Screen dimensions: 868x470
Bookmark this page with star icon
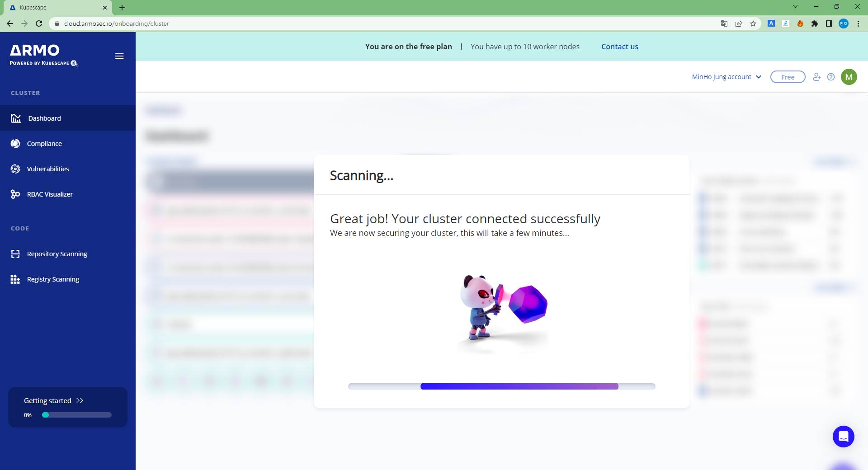(753, 23)
